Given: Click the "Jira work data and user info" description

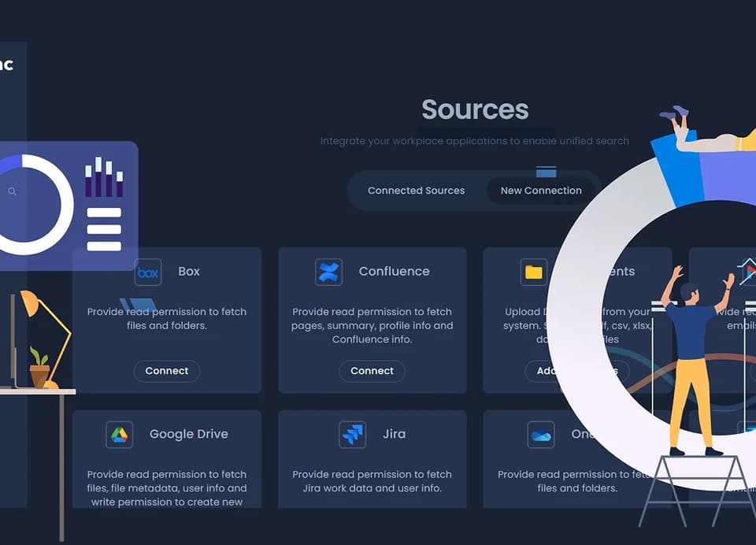Looking at the screenshot, I should (372, 481).
